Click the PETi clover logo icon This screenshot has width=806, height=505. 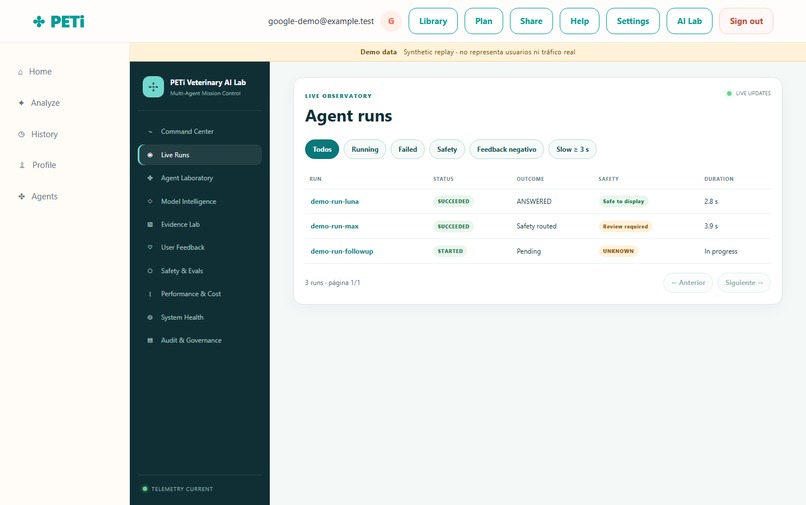pyautogui.click(x=39, y=22)
